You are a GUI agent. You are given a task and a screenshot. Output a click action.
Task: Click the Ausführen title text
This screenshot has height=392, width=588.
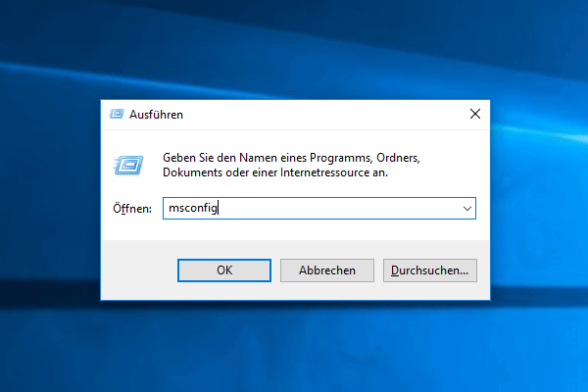coord(156,115)
